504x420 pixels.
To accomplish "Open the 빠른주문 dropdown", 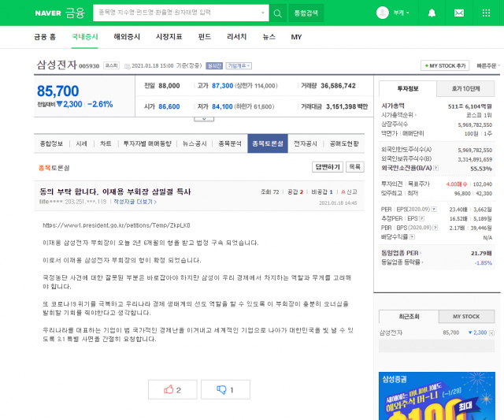I will coord(488,65).
